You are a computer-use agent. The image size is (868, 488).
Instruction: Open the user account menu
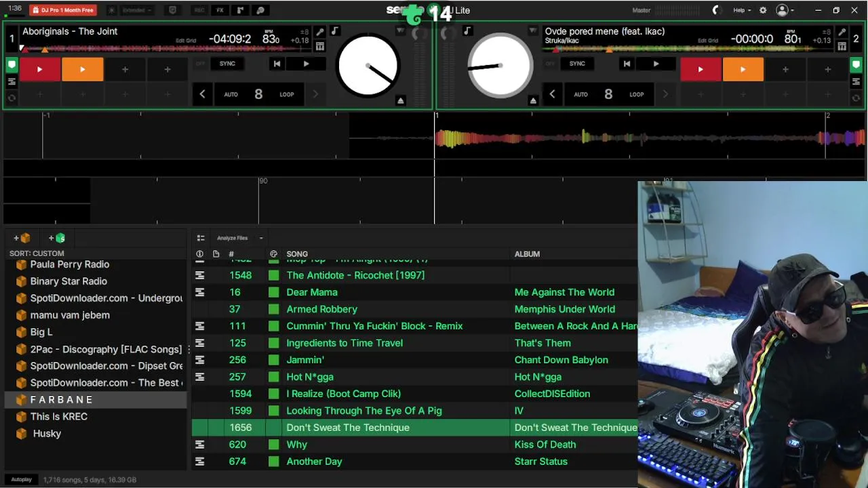[x=785, y=10]
